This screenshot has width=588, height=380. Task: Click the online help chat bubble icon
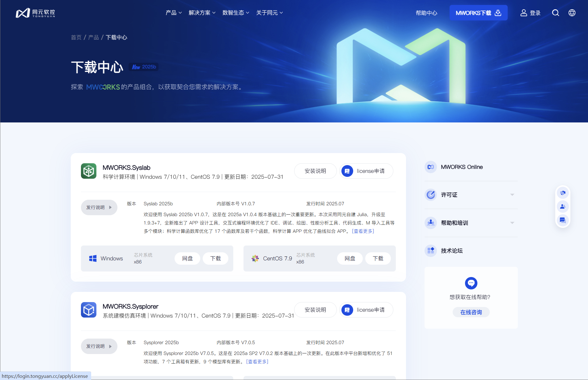[471, 283]
